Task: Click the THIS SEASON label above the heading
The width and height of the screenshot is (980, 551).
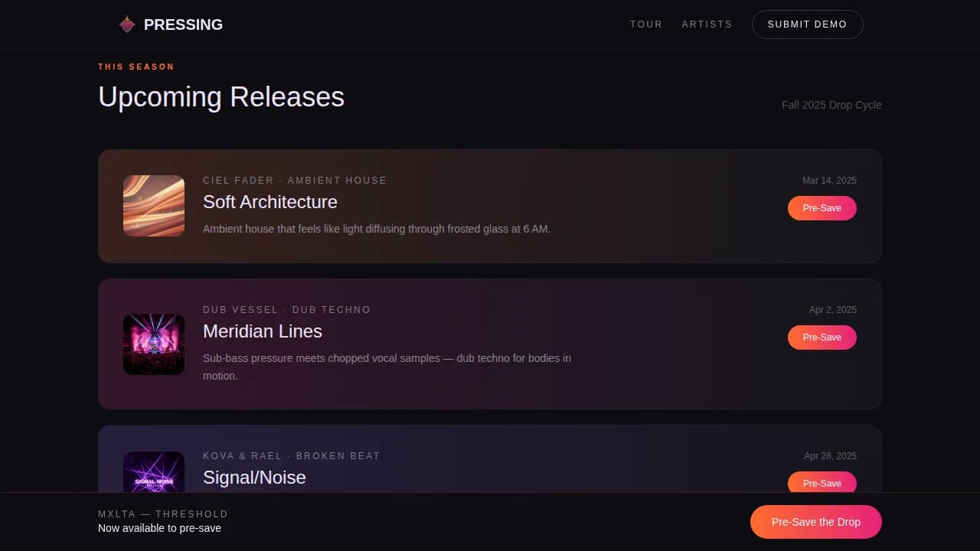Action: 136,67
